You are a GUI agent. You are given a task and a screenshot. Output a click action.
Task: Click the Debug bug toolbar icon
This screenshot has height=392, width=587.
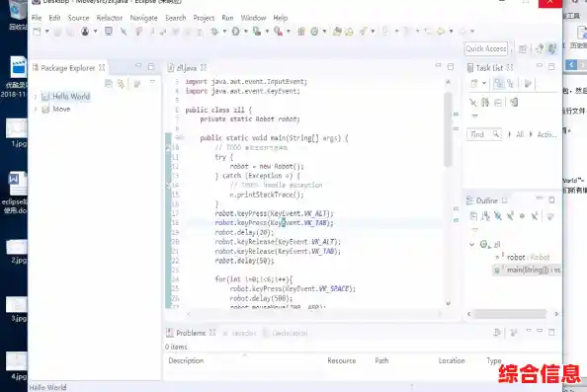tap(214, 32)
